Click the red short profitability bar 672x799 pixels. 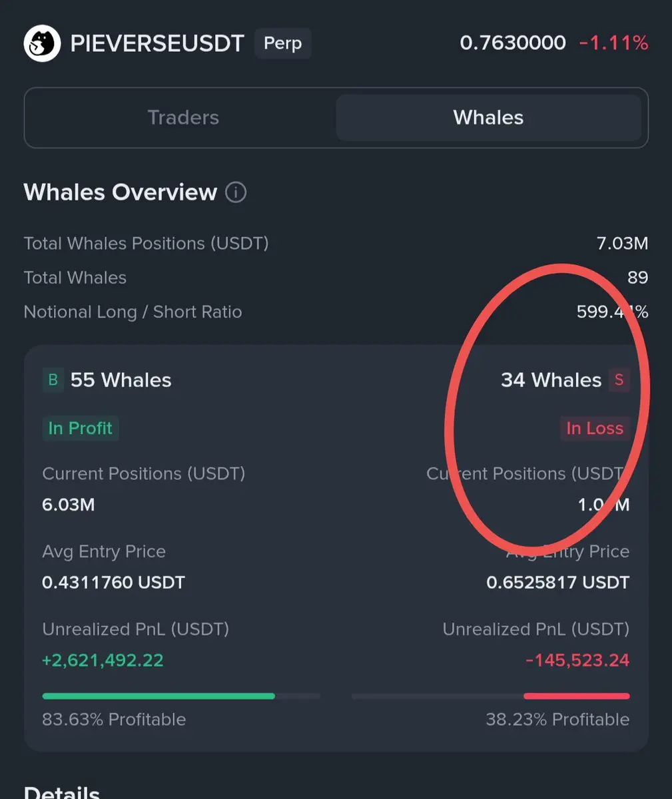(576, 696)
